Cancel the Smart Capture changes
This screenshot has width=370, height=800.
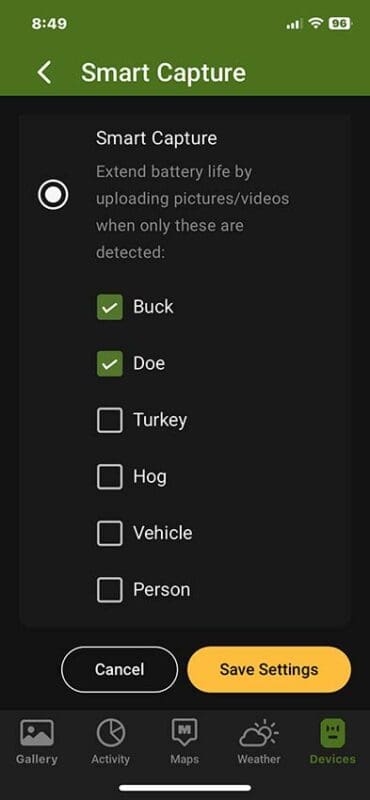click(119, 669)
